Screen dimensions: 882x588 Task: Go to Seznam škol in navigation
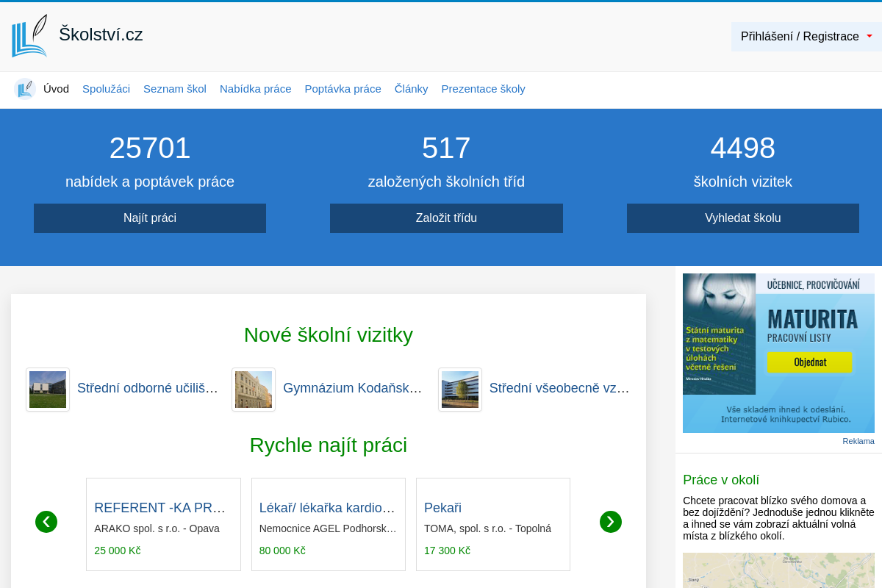(174, 89)
